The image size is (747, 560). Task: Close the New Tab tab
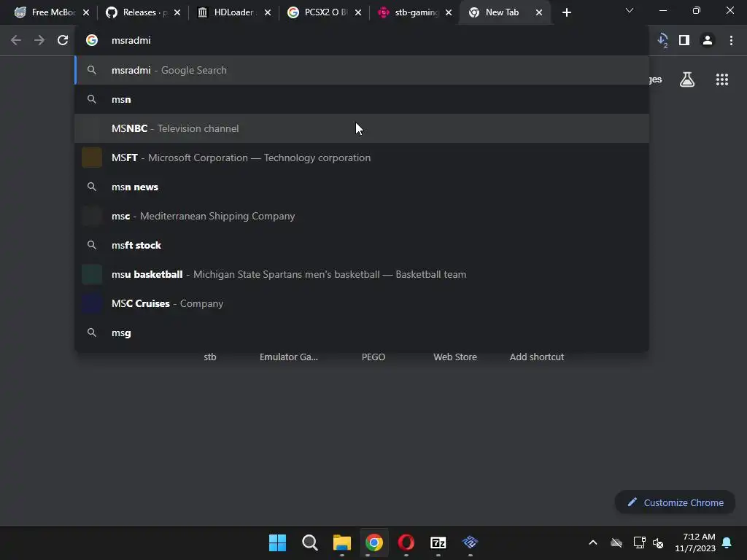click(539, 12)
